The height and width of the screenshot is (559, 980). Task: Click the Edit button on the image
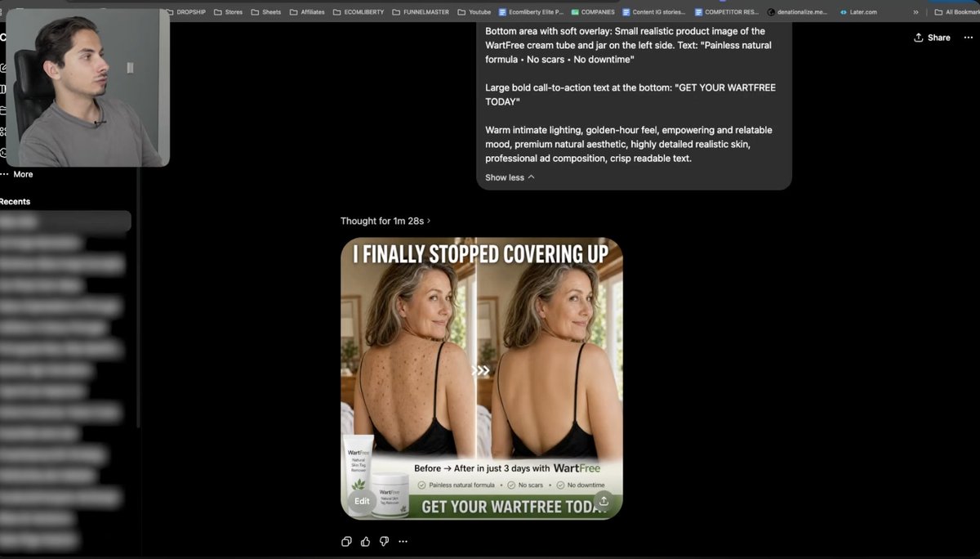pyautogui.click(x=362, y=501)
